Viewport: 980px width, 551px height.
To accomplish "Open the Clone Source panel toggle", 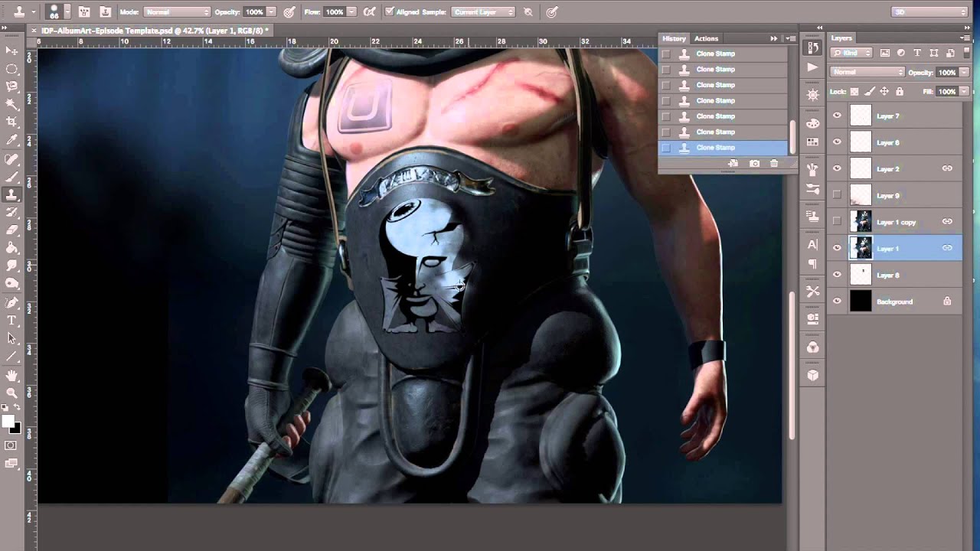I will tap(105, 12).
